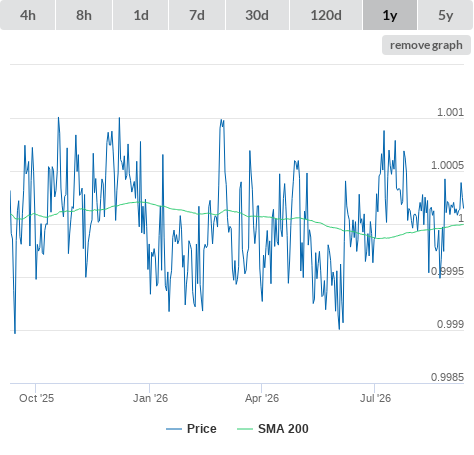Open the 7d chart range

(197, 15)
